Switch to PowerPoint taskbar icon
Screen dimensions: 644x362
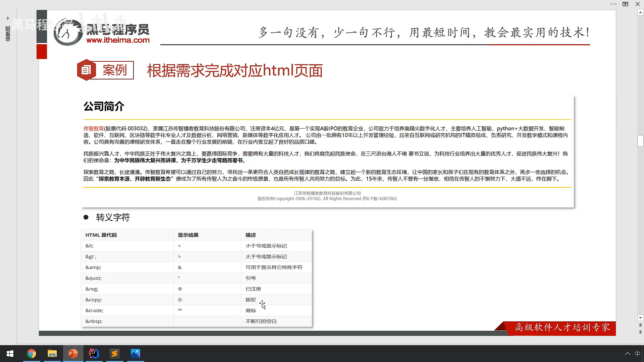pos(73,354)
